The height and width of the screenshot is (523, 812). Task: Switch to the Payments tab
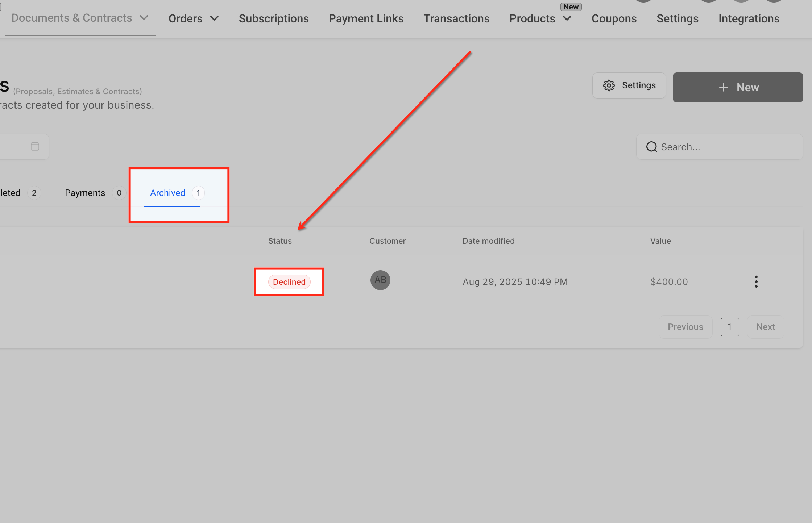(85, 193)
